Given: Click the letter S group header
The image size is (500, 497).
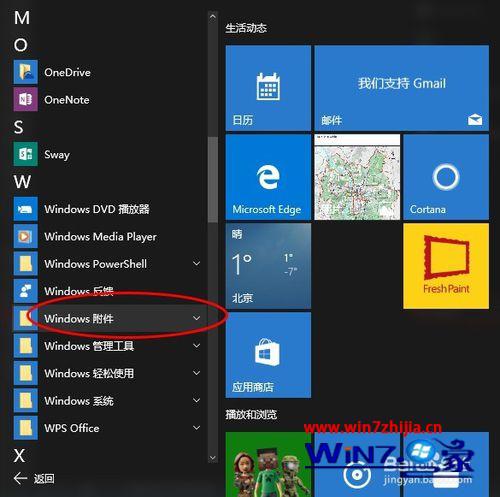Looking at the screenshot, I should pyautogui.click(x=19, y=127).
